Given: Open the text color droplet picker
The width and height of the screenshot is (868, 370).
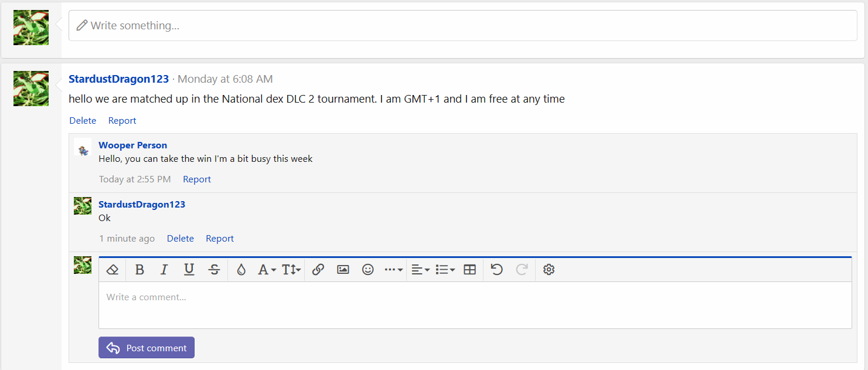Looking at the screenshot, I should [241, 270].
